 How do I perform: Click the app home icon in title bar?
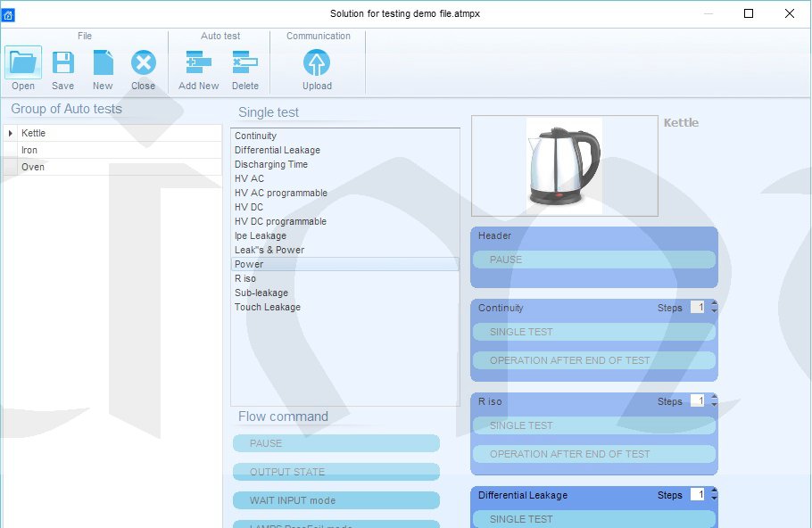[8, 14]
